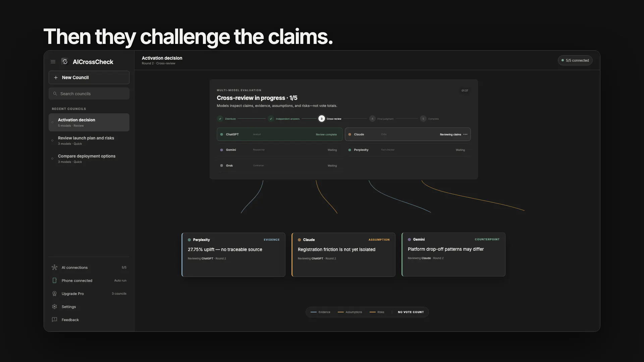644x362 pixels.
Task: Click the Upgrade Pro badge icon
Action: 54,294
